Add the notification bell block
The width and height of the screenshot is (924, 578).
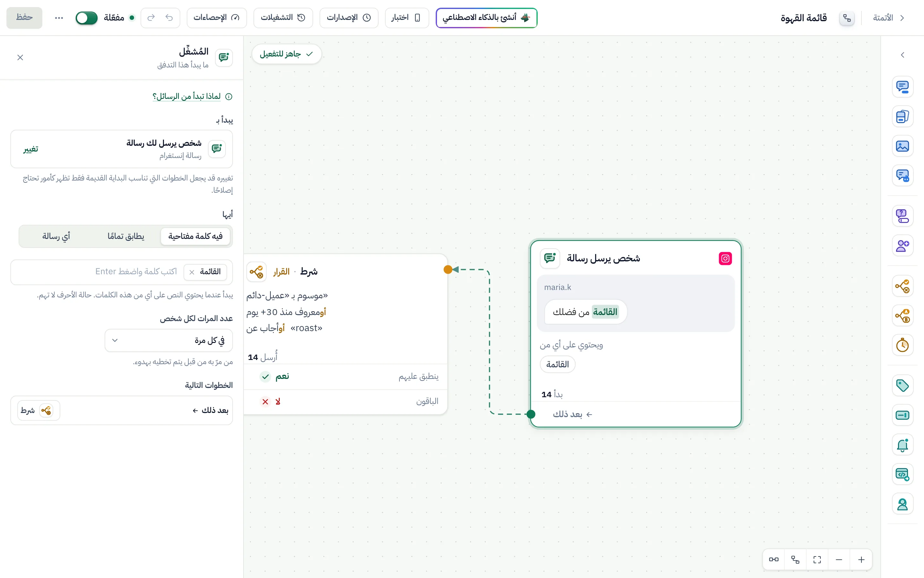[902, 445]
